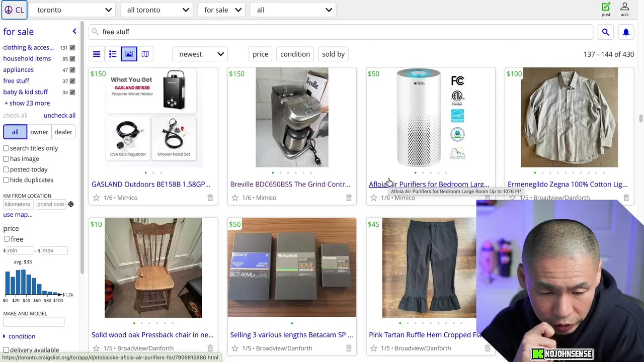Switch to list view icon

pyautogui.click(x=97, y=54)
